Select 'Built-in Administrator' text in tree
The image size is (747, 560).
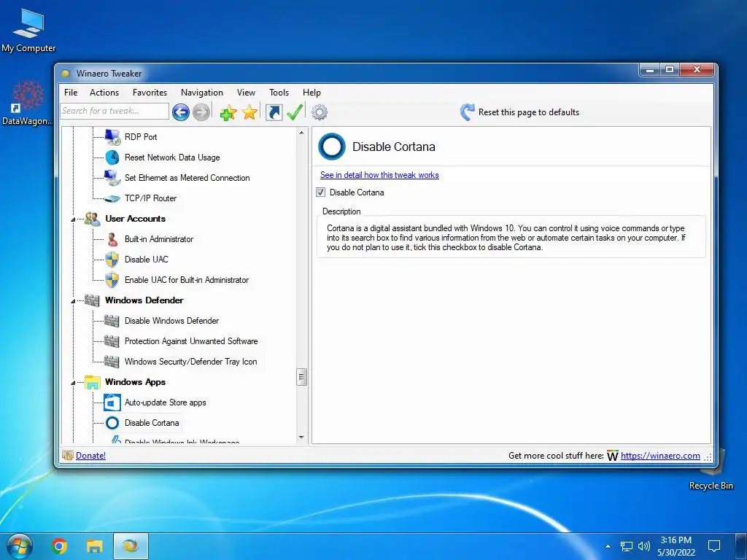pyautogui.click(x=158, y=239)
